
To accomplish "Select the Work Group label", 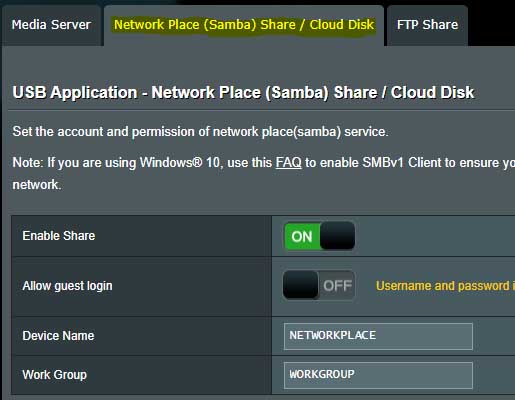I will (55, 375).
